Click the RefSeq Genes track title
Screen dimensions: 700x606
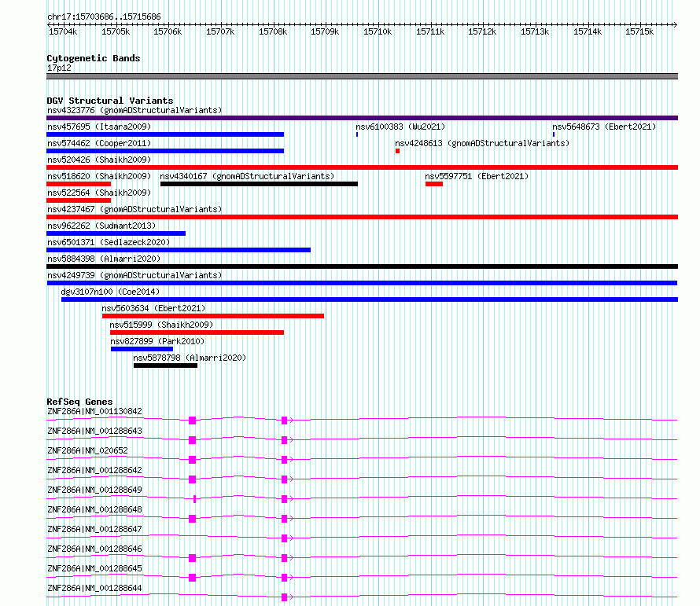79,402
